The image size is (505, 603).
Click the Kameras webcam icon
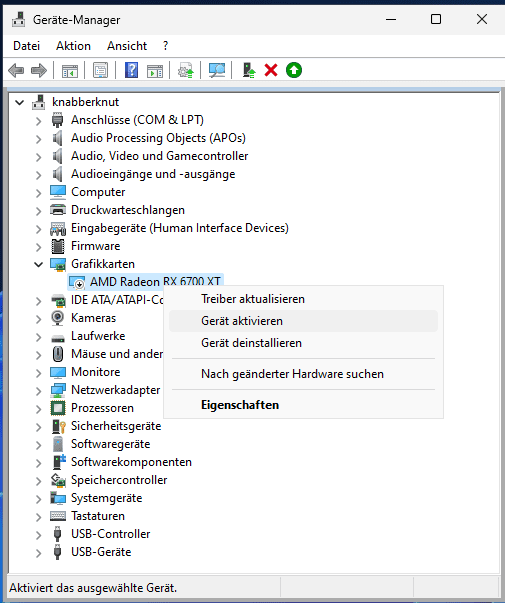tap(58, 318)
